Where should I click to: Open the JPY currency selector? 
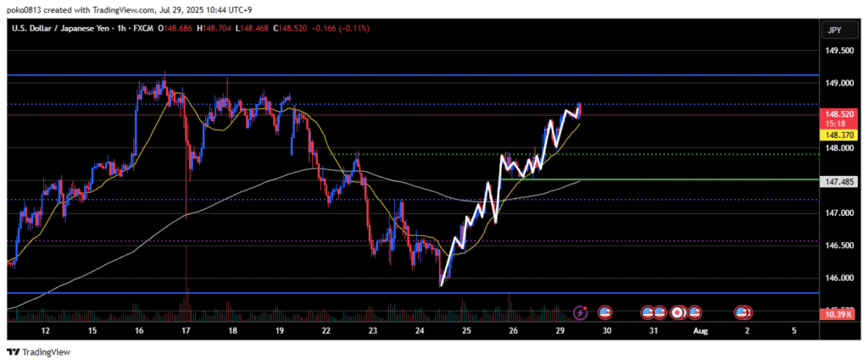point(837,30)
